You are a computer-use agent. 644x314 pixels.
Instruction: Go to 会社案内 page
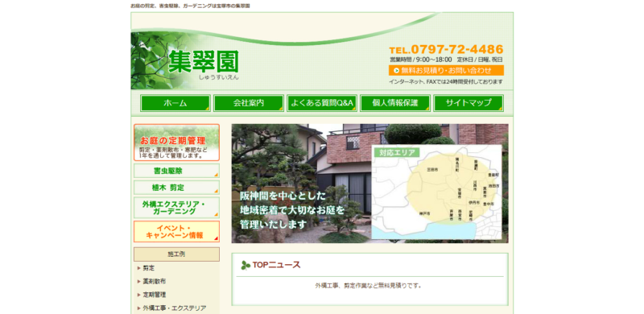tap(249, 103)
